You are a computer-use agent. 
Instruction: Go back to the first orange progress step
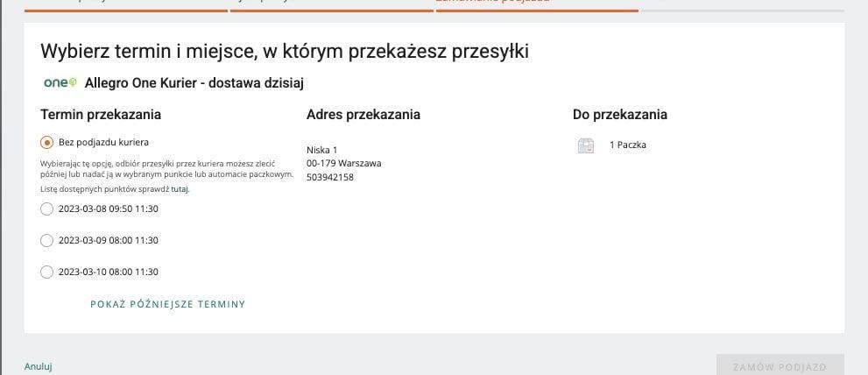tap(126, 7)
